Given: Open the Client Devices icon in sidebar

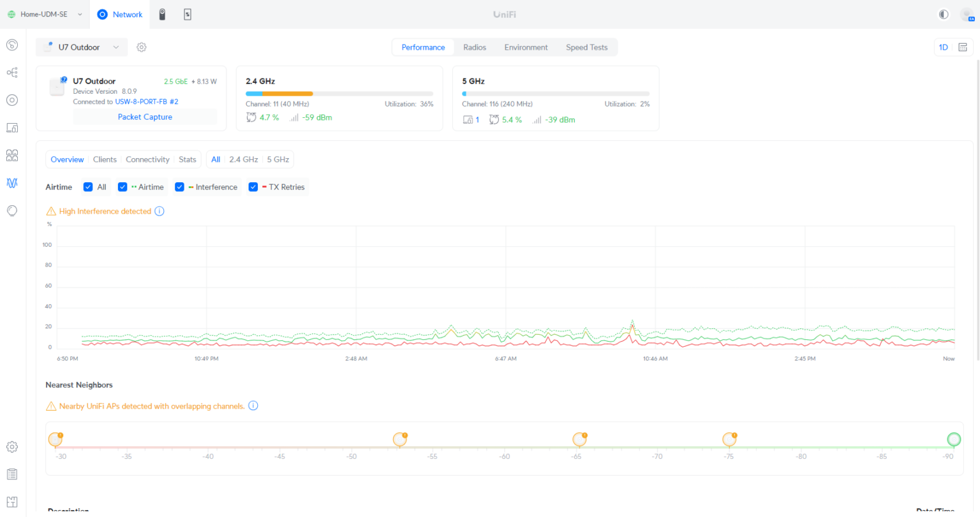Looking at the screenshot, I should (x=11, y=127).
